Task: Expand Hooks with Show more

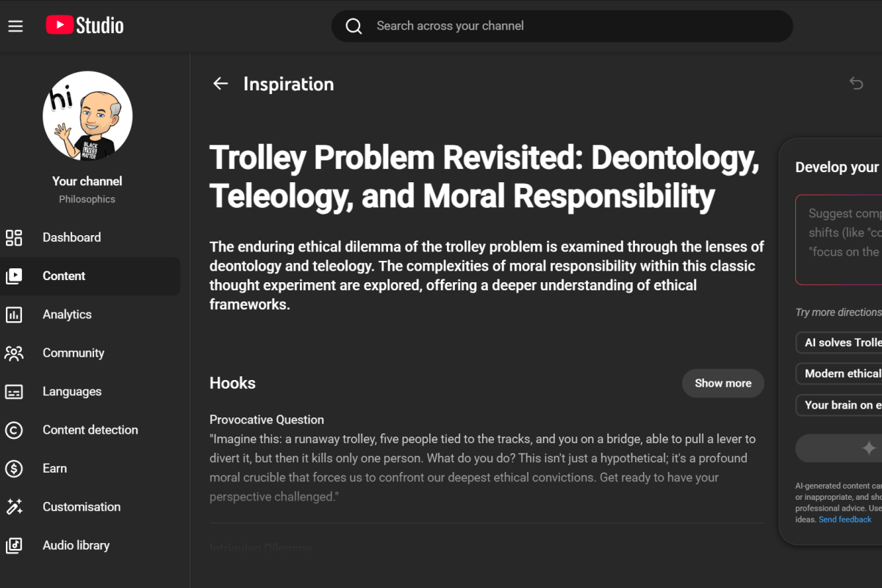Action: (723, 383)
